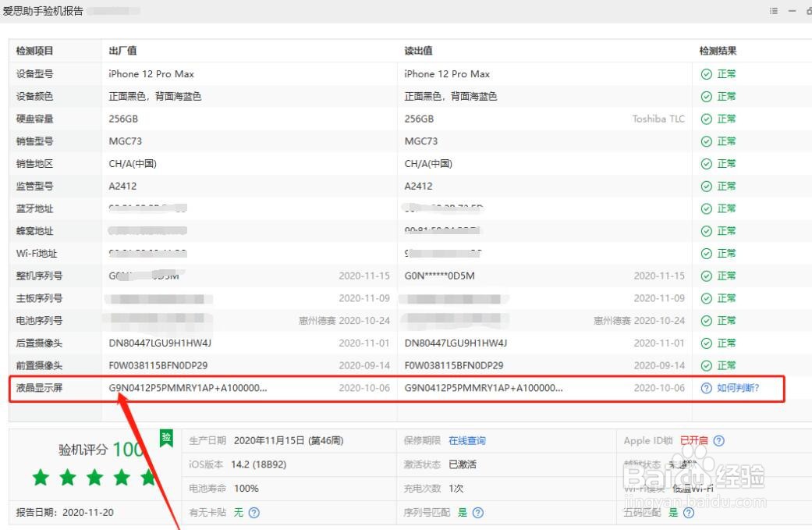Click the 生产日期 2020年11月15日 value

click(289, 440)
